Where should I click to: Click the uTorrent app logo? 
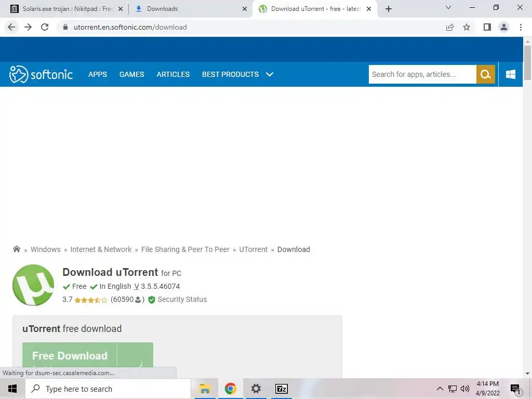point(33,285)
